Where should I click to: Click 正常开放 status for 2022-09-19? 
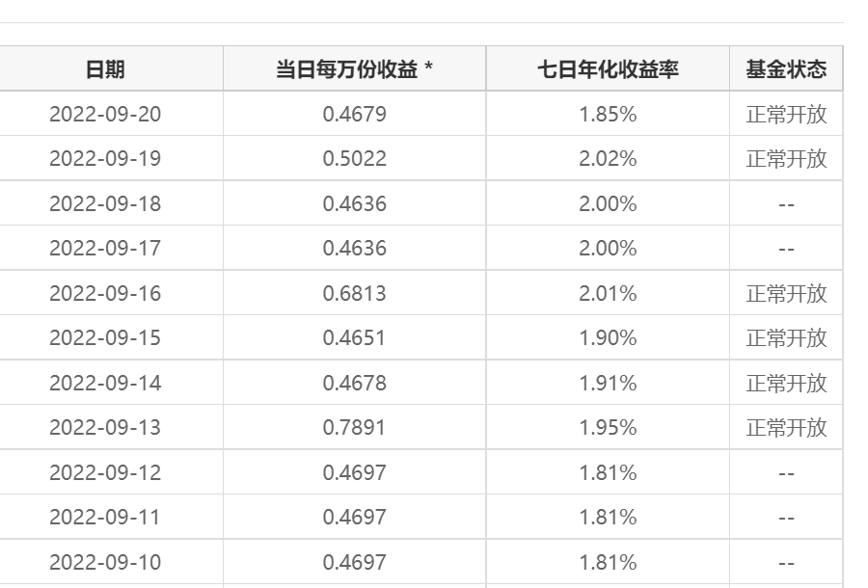[786, 159]
